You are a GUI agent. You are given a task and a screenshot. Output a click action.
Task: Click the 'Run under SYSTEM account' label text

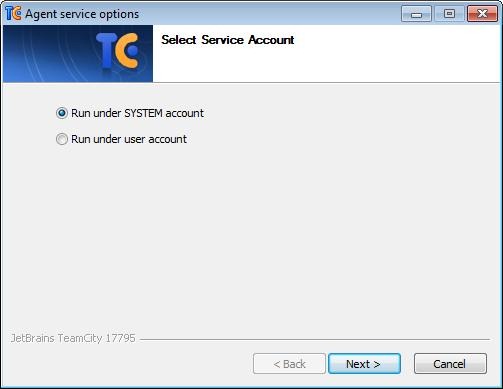(137, 113)
